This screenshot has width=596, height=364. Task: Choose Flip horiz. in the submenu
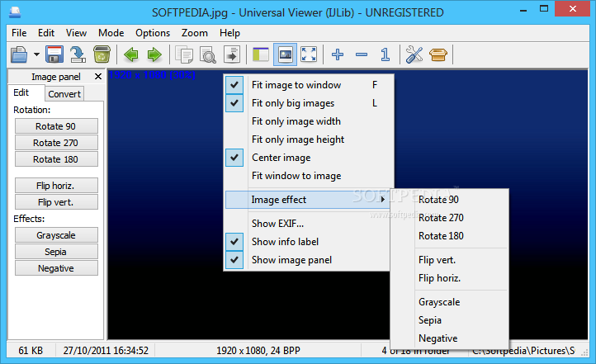click(450, 278)
